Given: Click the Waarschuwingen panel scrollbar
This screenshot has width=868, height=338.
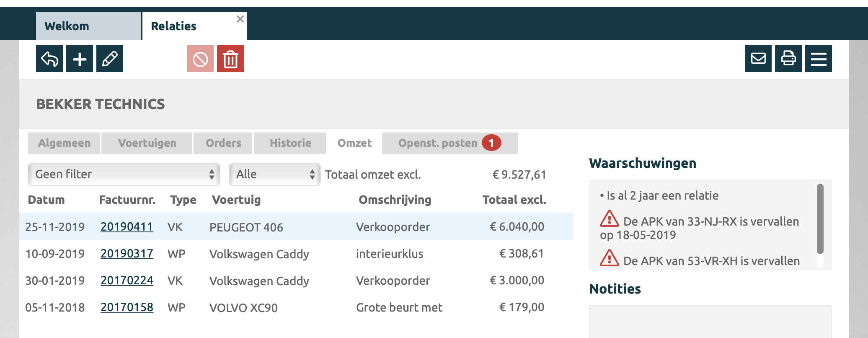Looking at the screenshot, I should [x=820, y=218].
